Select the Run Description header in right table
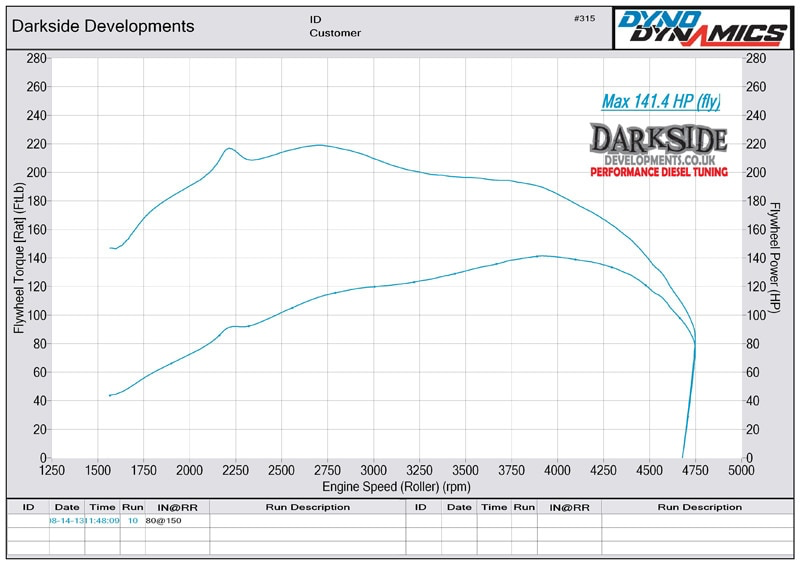 (x=699, y=507)
